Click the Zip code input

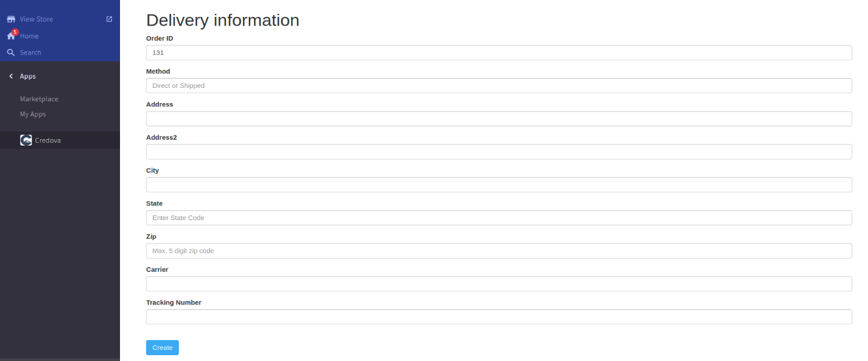[x=499, y=251]
